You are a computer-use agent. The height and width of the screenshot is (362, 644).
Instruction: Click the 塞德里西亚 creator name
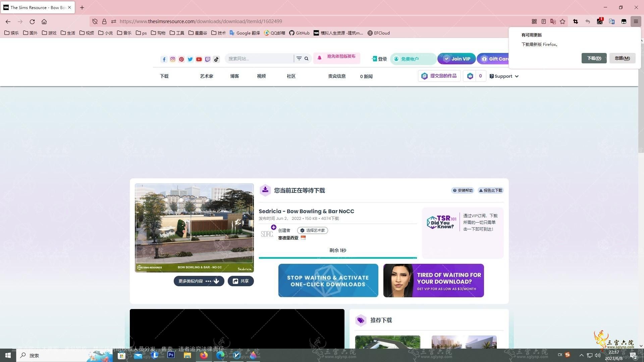point(288,238)
